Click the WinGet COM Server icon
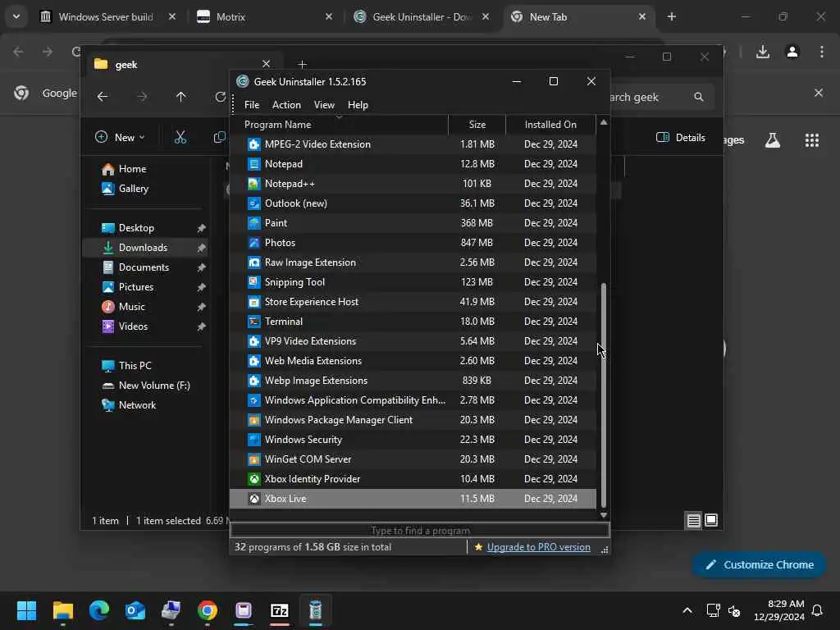 [x=254, y=459]
